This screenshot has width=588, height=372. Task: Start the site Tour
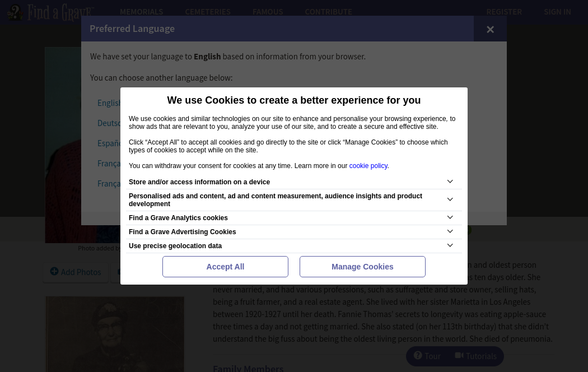[427, 356]
